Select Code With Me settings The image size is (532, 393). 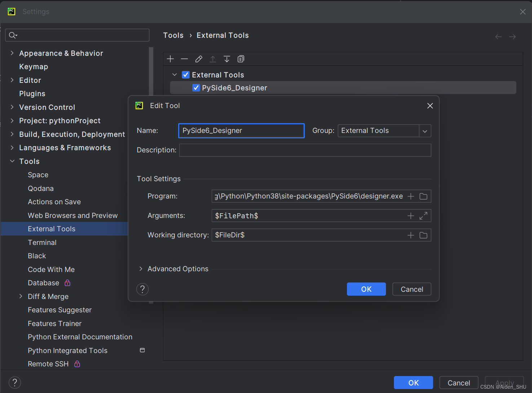[51, 269]
